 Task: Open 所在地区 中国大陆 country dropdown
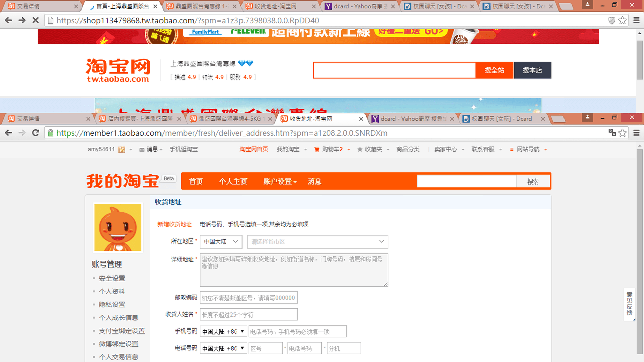221,242
